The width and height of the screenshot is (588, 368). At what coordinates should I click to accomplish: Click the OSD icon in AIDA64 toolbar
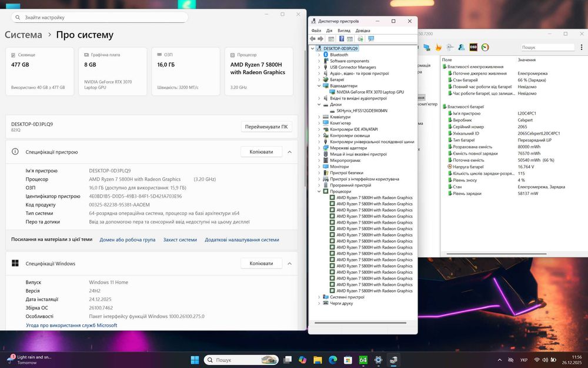[473, 47]
